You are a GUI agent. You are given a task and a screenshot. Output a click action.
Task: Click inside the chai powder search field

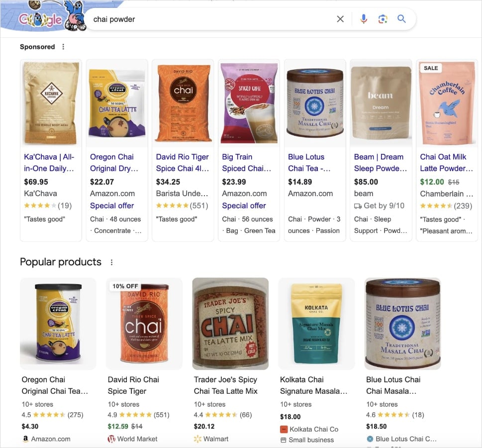pyautogui.click(x=199, y=18)
